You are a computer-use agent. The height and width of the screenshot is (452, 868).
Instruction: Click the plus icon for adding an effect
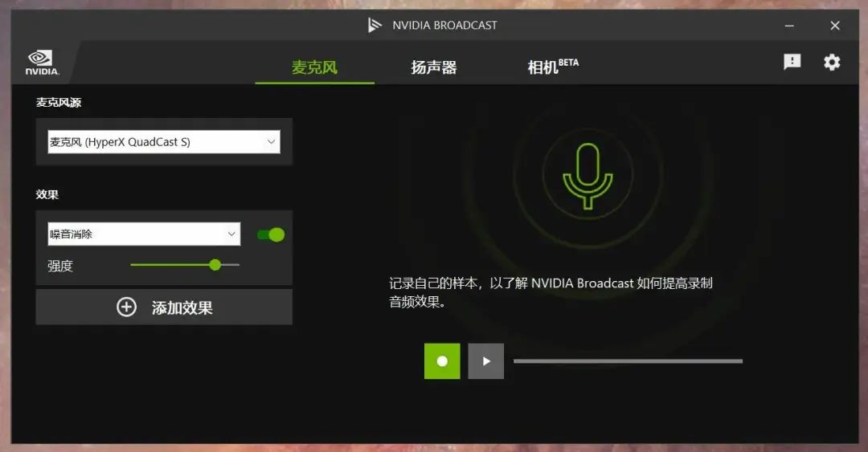pyautogui.click(x=126, y=307)
